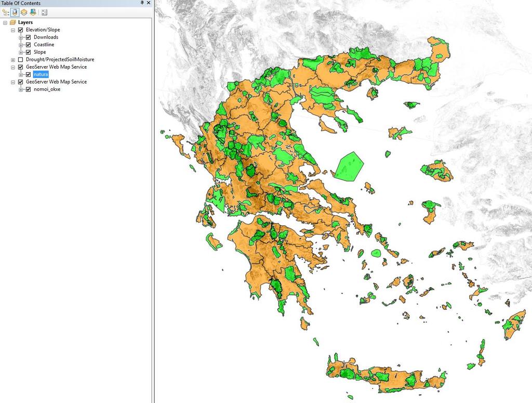The width and height of the screenshot is (532, 403).
Task: Select the Drought/ProjectedSoilMoisture layer name
Action: pos(60,59)
